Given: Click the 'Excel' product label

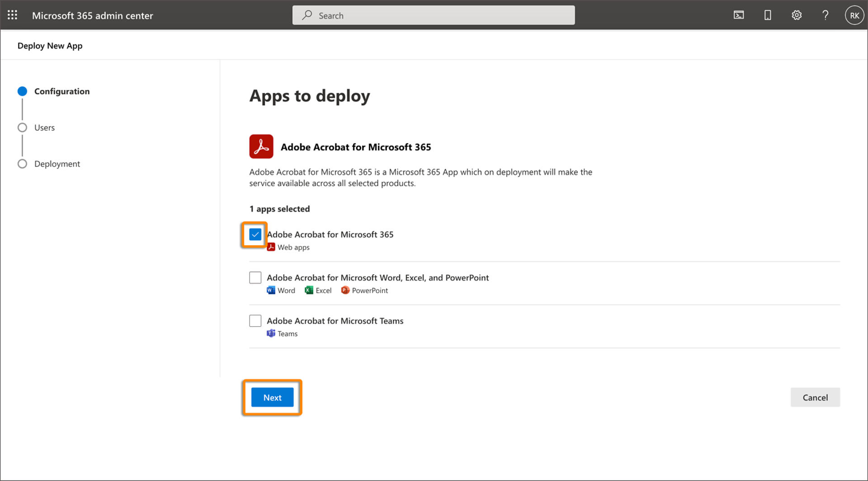Looking at the screenshot, I should coord(323,290).
